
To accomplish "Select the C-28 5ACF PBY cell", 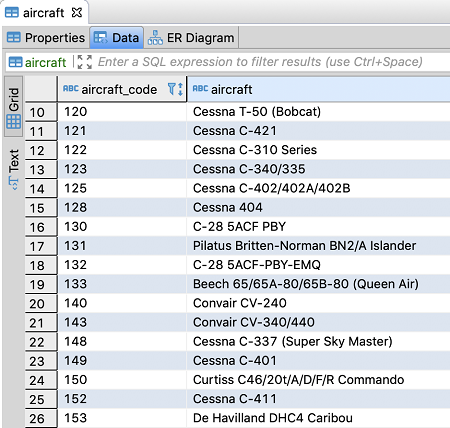I will pos(318,227).
